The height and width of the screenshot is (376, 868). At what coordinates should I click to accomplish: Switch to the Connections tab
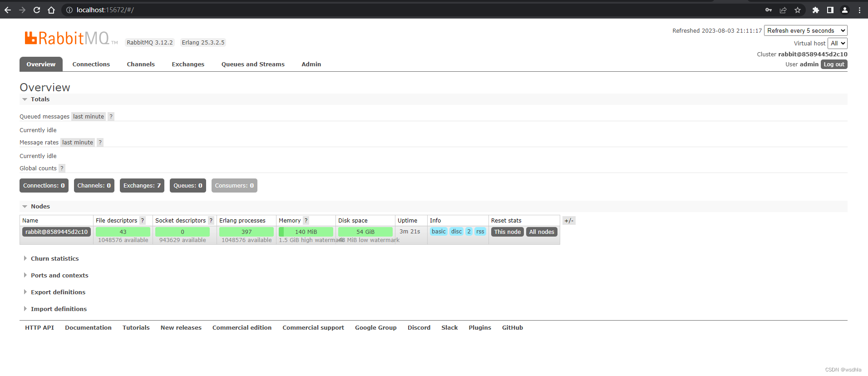coord(91,64)
